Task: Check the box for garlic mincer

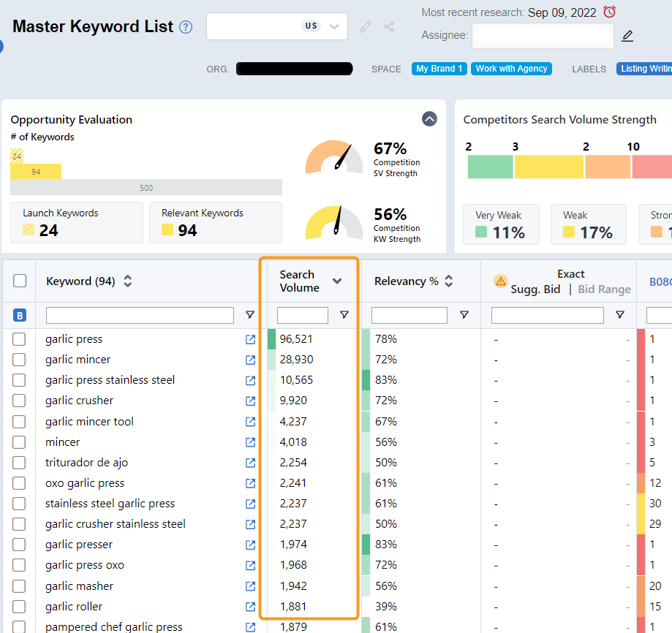Action: click(19, 360)
